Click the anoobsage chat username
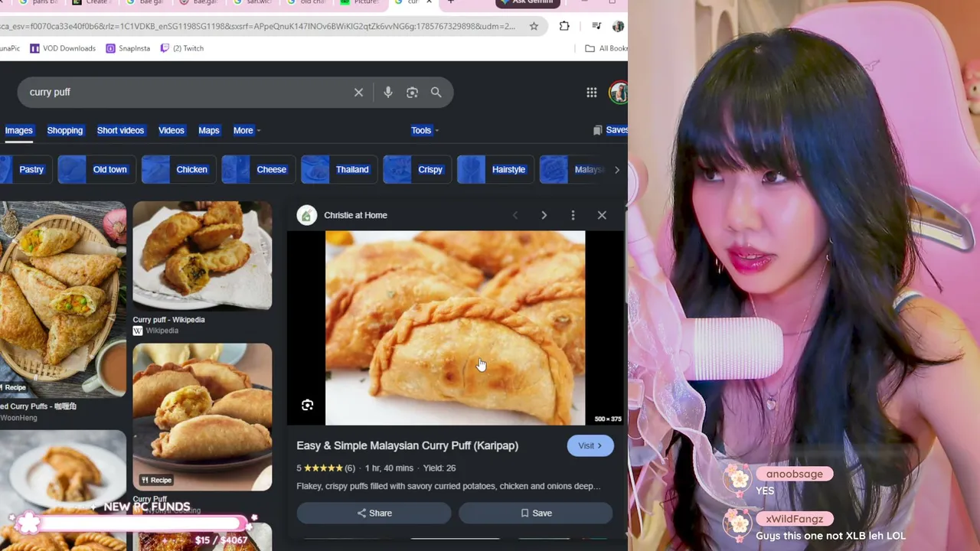The width and height of the screenshot is (980, 551). tap(794, 474)
